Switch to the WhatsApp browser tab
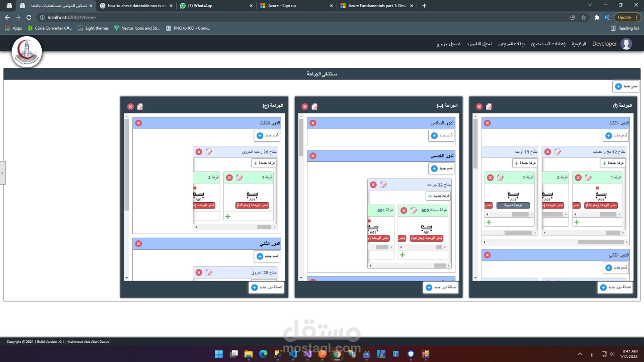The height and width of the screenshot is (362, 644). [216, 6]
